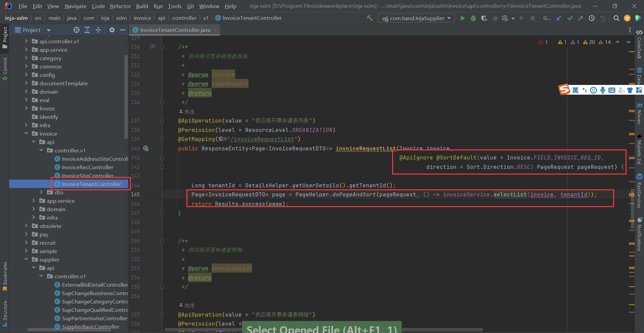Open the Sogou emoji smiley icon
Viewport: 644px width, 333px height.
(593, 90)
